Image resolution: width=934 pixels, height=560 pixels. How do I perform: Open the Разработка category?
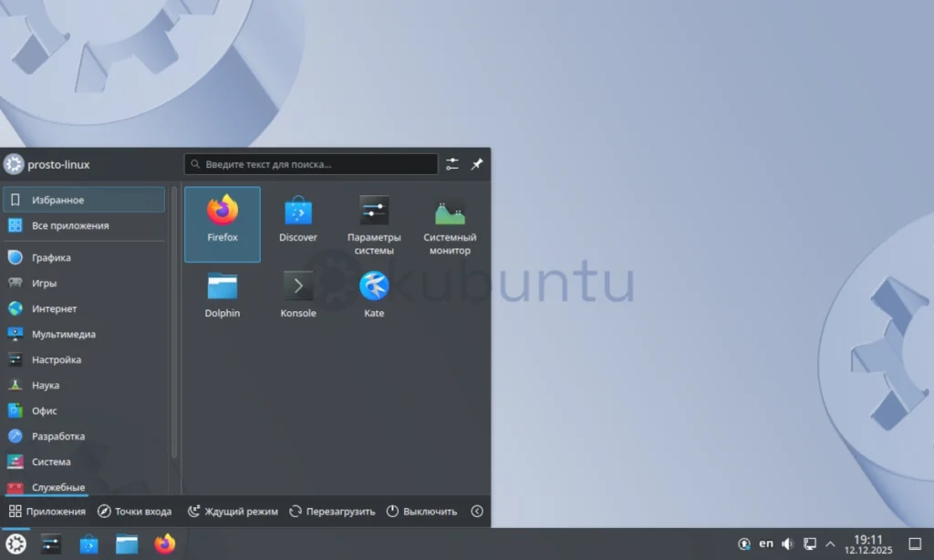[x=84, y=436]
